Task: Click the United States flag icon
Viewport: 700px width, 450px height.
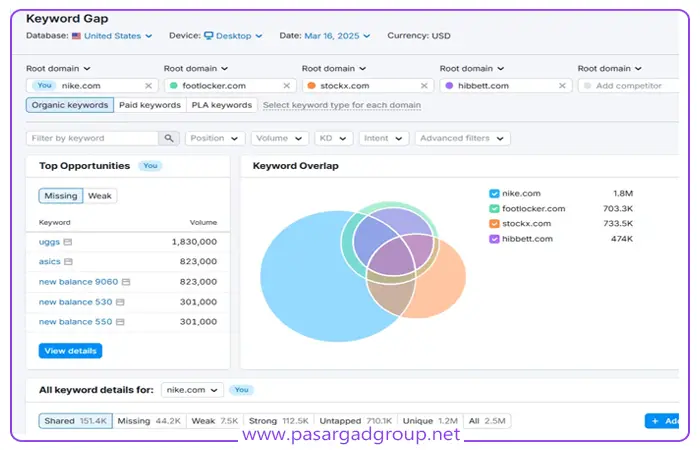Action: click(x=76, y=36)
